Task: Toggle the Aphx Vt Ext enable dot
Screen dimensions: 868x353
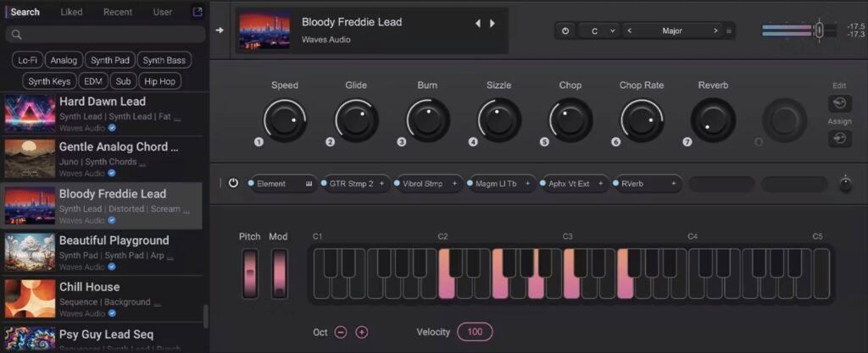Action: (x=543, y=184)
